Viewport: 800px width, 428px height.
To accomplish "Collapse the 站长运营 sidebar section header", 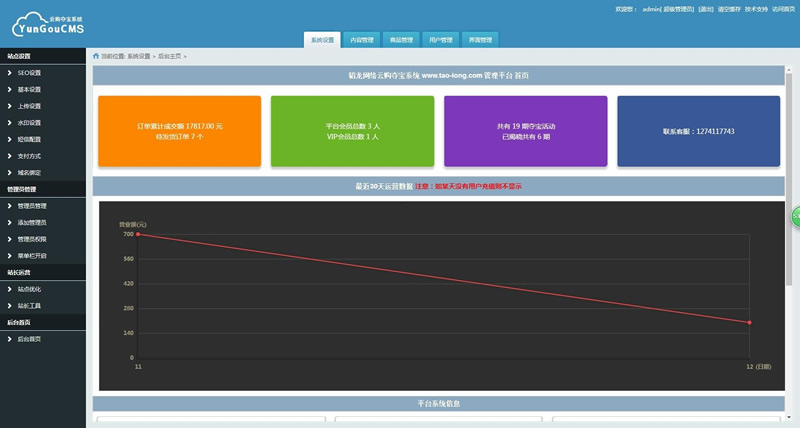I will coord(43,272).
